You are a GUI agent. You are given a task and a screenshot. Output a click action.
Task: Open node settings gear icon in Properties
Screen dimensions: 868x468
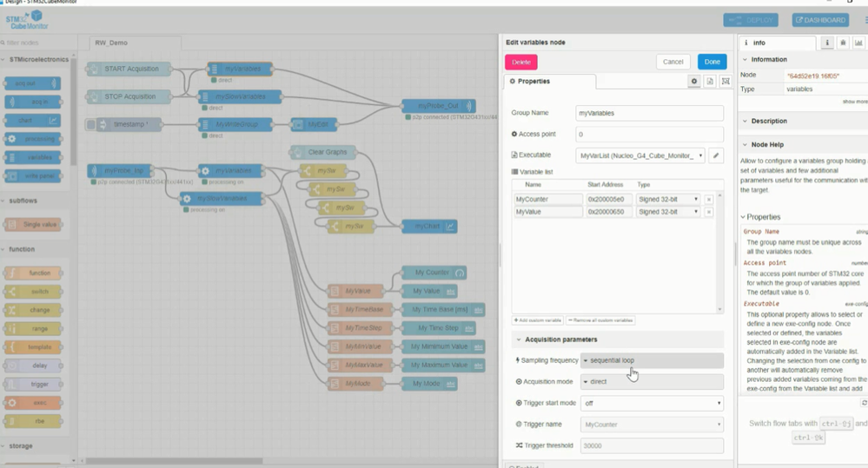(694, 82)
